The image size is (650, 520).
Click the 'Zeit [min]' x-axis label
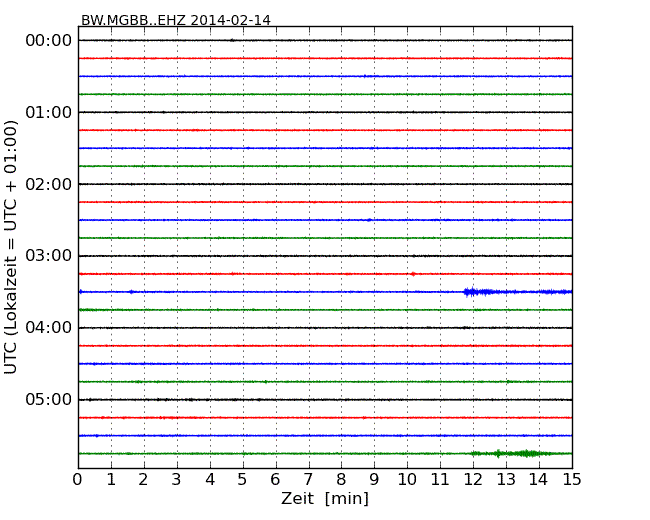(325, 498)
